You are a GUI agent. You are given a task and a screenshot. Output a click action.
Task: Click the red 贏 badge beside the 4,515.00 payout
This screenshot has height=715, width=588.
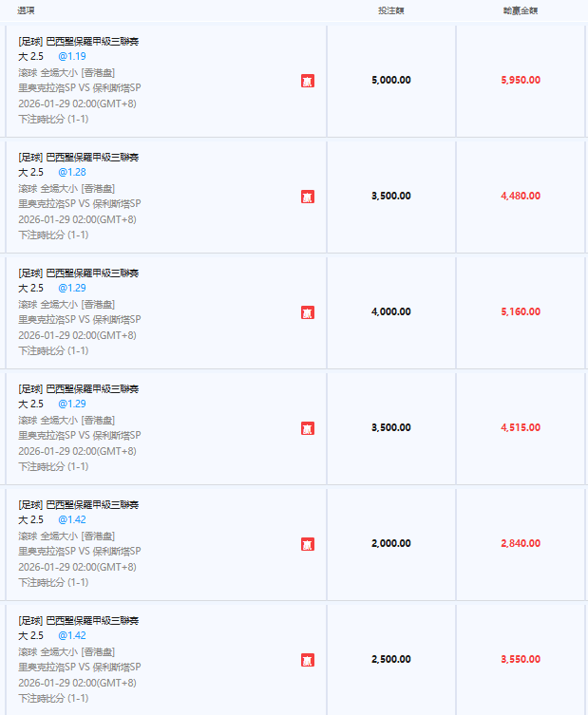point(308,428)
